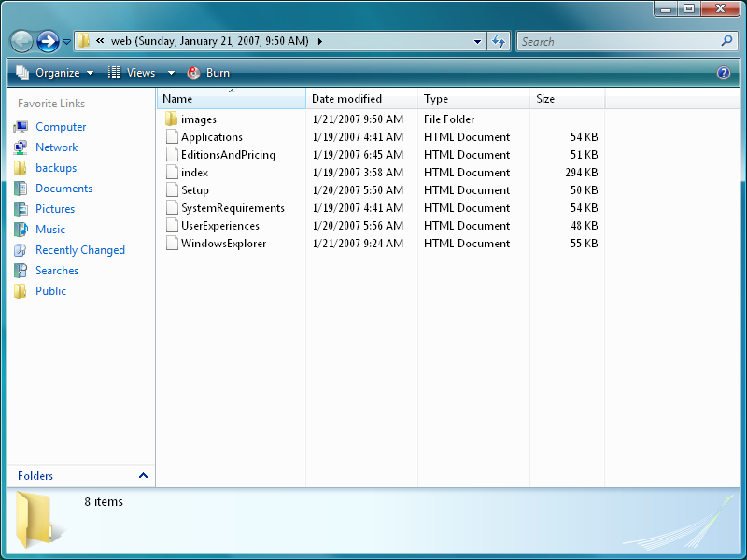This screenshot has width=747, height=560.
Task: Select the SystemRequirements file icon
Action: tap(172, 207)
